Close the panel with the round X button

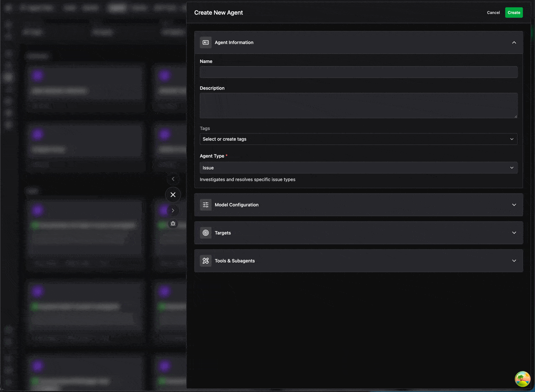coord(173,195)
